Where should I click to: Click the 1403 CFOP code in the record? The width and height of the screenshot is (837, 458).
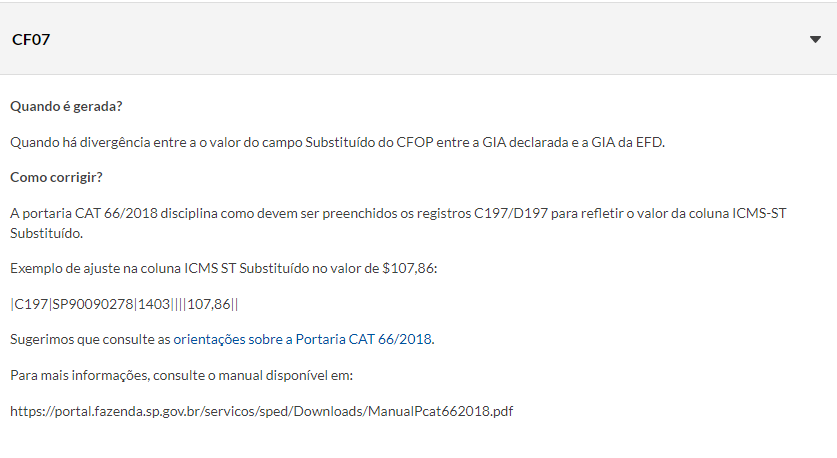154,304
